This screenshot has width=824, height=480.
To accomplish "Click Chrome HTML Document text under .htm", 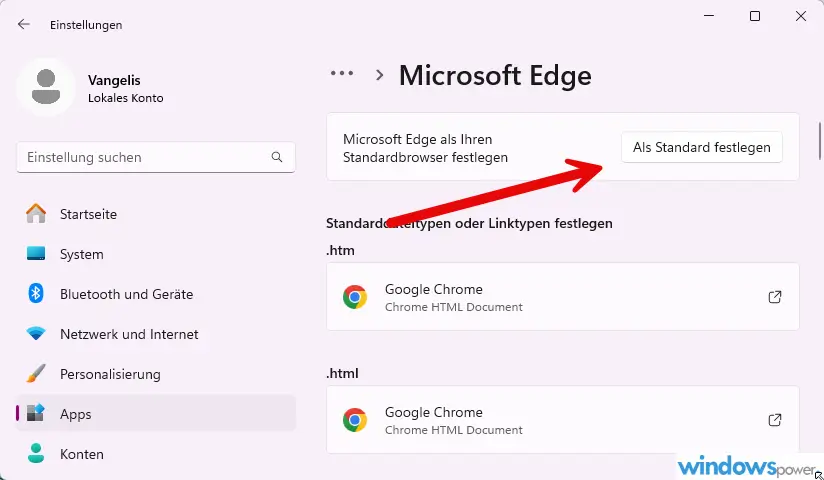I will (x=454, y=307).
